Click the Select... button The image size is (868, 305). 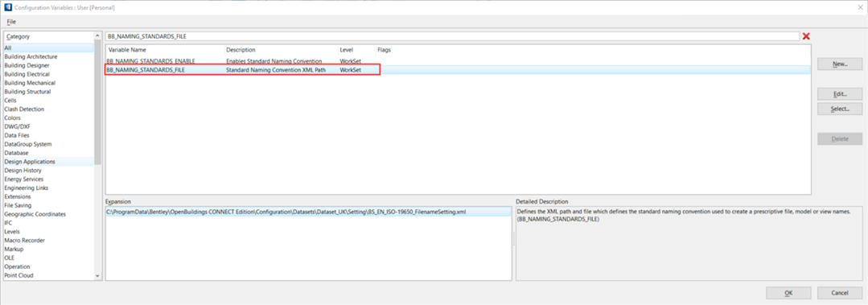(x=840, y=109)
